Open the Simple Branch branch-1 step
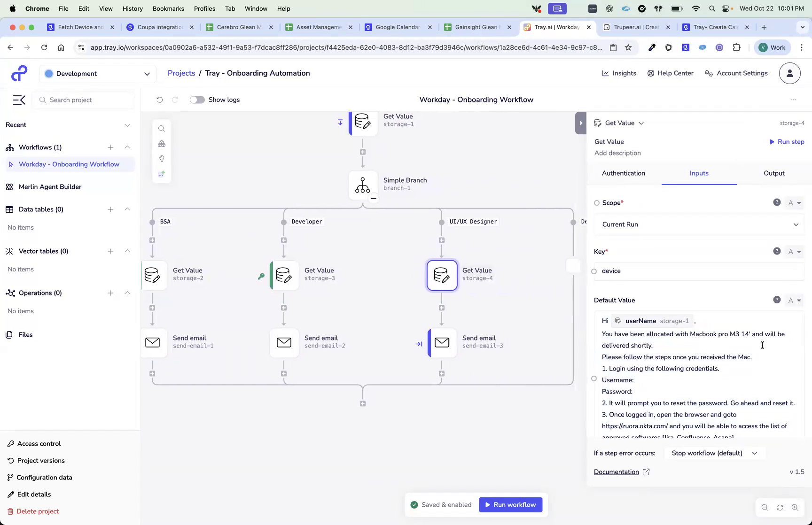Screen dimensions: 812x525 (362, 185)
